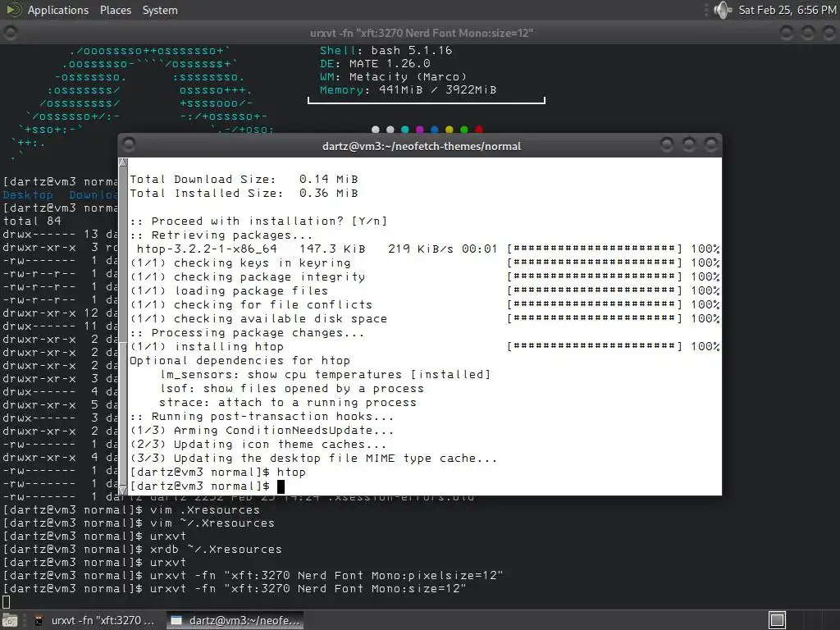Viewport: 840px width, 630px height.
Task: Open the clock showing Sat Feb 25, 6:56 PM
Action: click(x=787, y=10)
